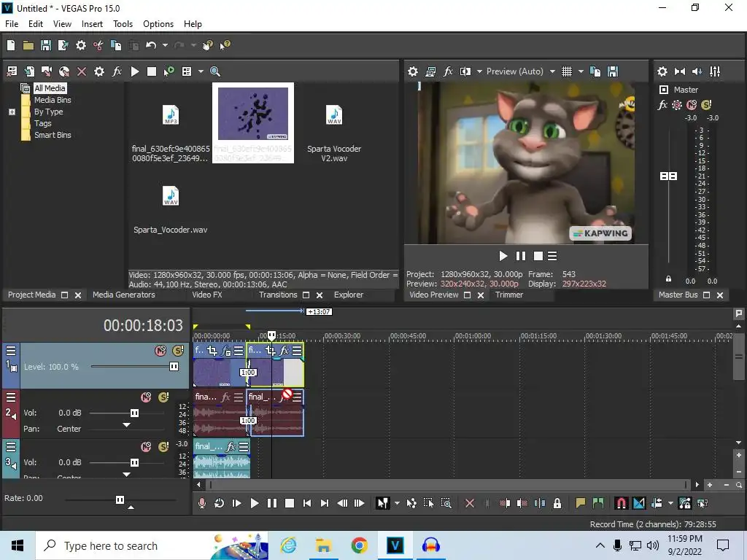Switch to Media Generators tab

coord(124,295)
